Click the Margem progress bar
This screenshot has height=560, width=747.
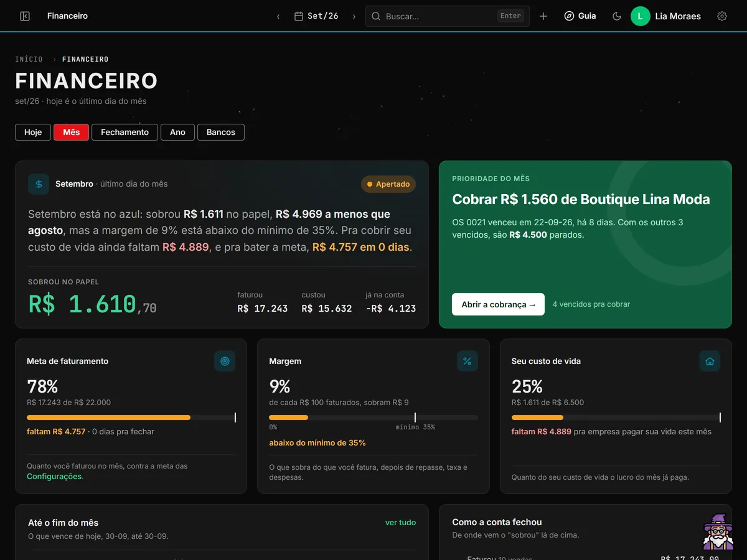(x=374, y=418)
